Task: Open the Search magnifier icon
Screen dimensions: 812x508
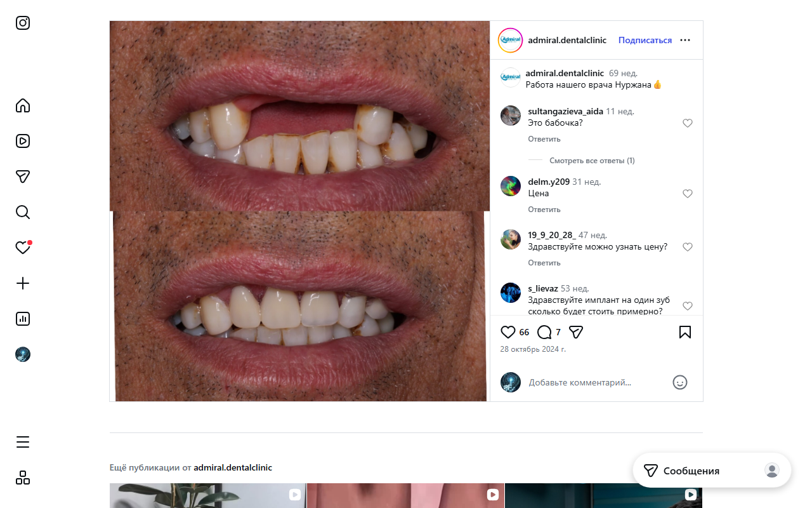Action: (x=23, y=212)
